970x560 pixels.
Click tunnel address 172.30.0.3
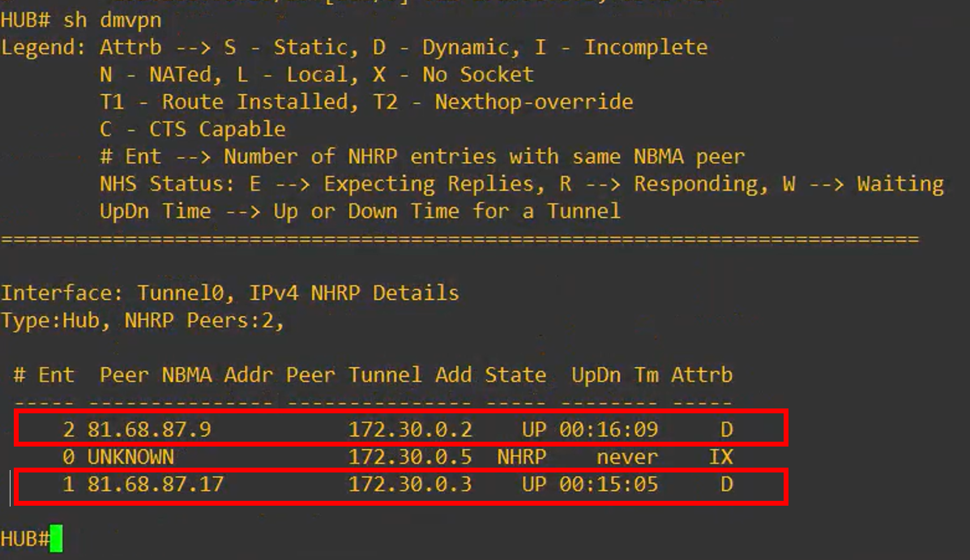pos(410,484)
